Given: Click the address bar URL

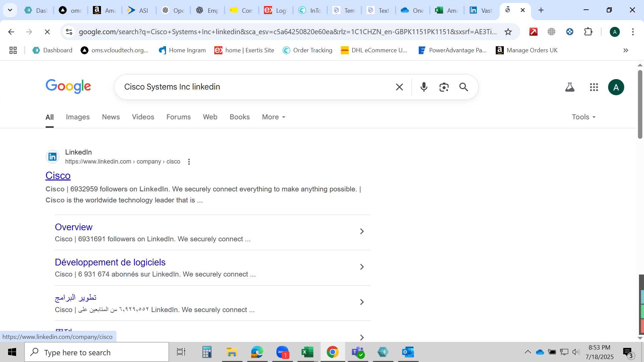Looking at the screenshot, I should point(288,32).
